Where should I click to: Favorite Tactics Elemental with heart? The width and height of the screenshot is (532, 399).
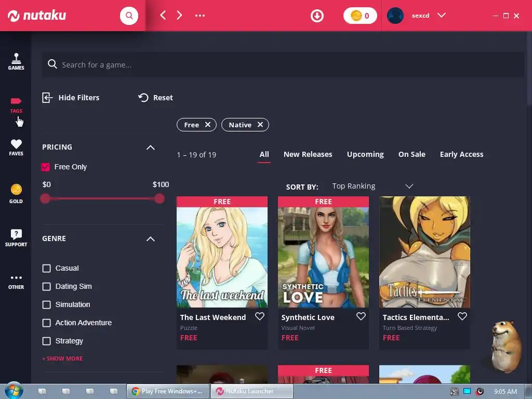(x=462, y=316)
